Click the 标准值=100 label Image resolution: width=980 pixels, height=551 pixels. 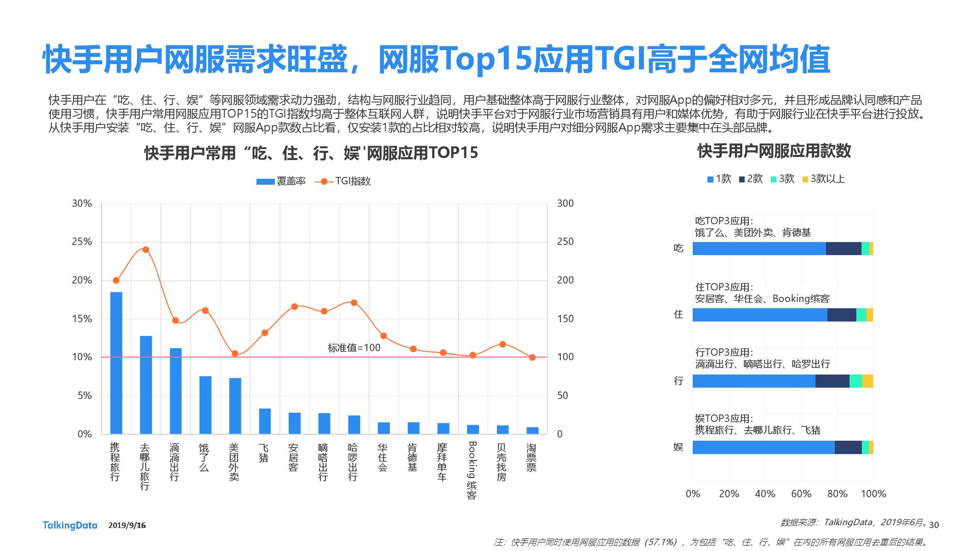coord(354,348)
